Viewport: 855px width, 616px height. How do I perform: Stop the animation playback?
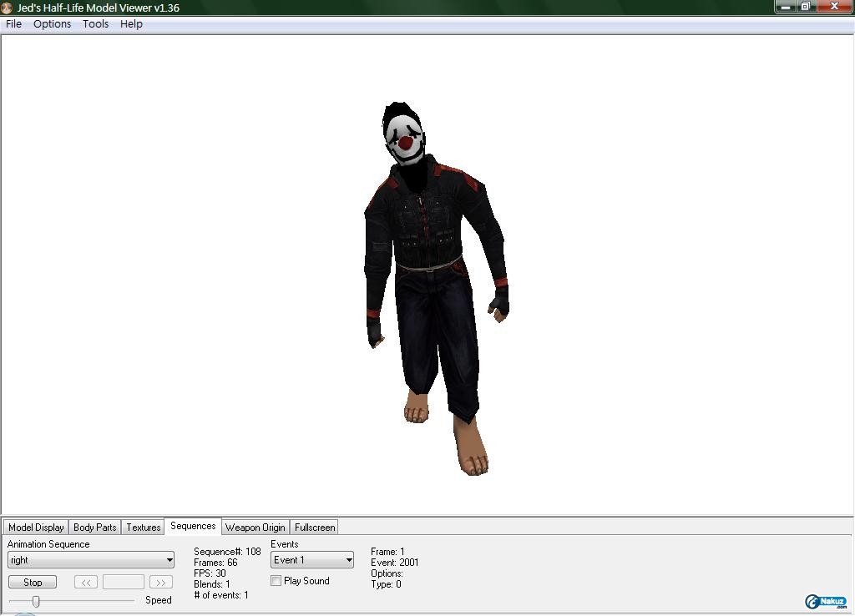coord(33,583)
